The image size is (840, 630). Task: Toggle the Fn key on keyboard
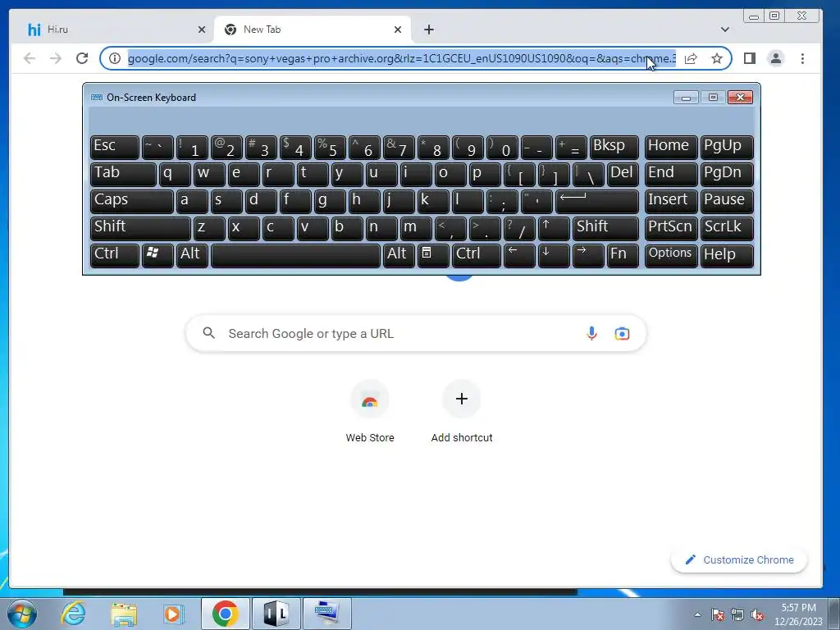coord(623,255)
